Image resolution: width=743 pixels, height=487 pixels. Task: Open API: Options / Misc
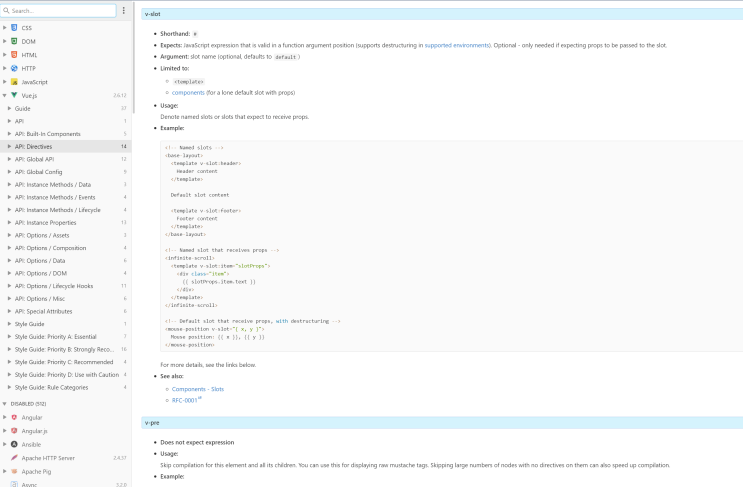[x=66, y=299]
